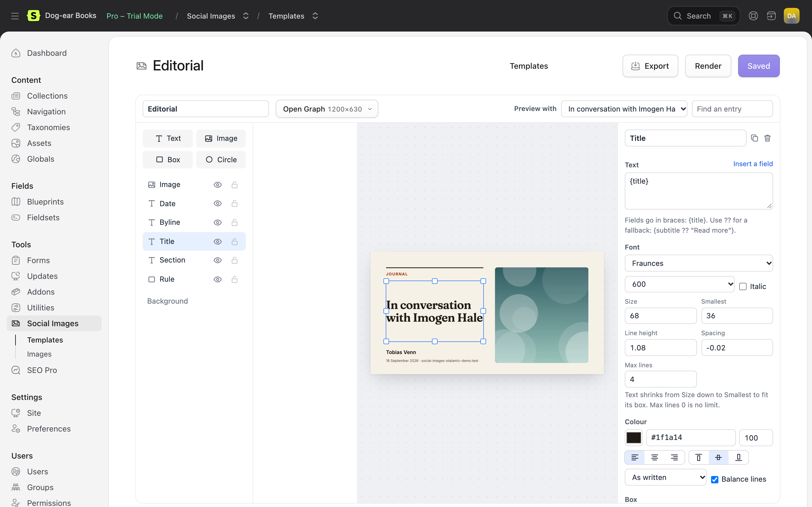The height and width of the screenshot is (507, 812).
Task: Click the Insert a field link
Action: click(x=753, y=164)
